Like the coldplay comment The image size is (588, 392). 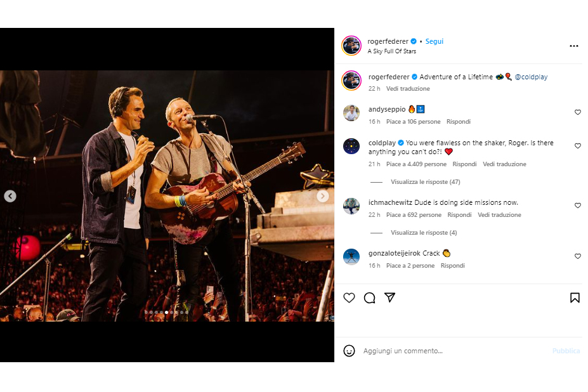[577, 146]
